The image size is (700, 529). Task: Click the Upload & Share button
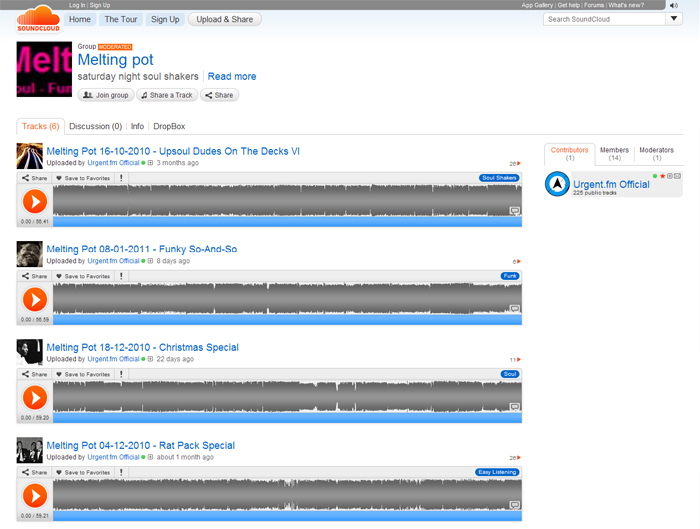[x=225, y=19]
